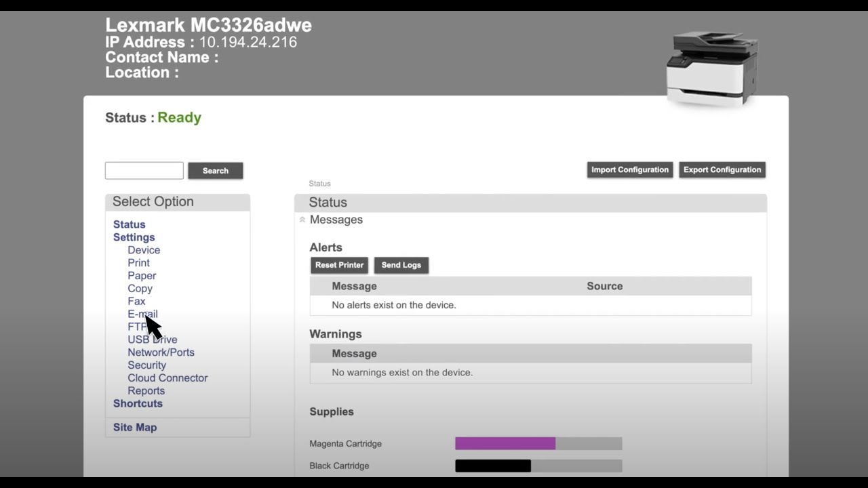
Task: Click the Lexmark MC3326adwe title
Action: [x=208, y=25]
